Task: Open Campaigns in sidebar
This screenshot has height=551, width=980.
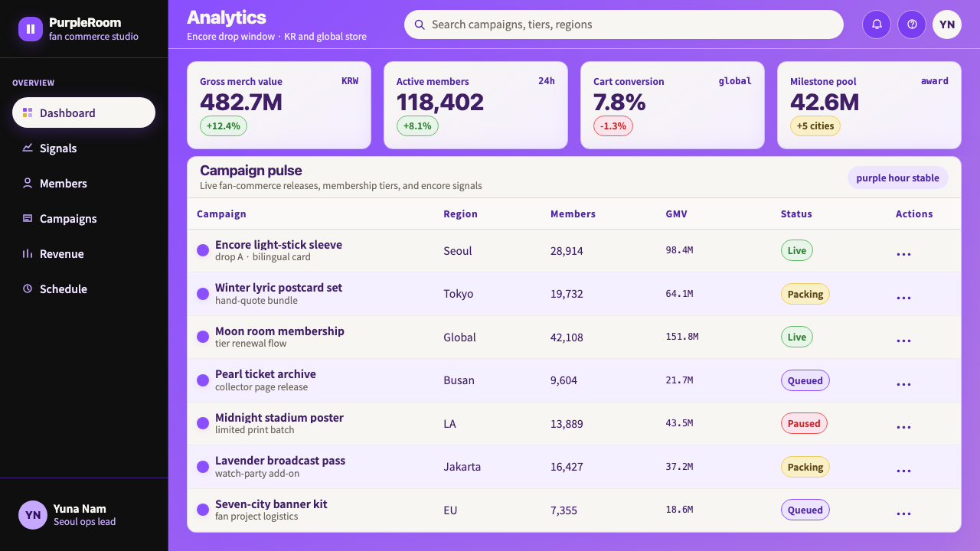Action: pos(83,218)
